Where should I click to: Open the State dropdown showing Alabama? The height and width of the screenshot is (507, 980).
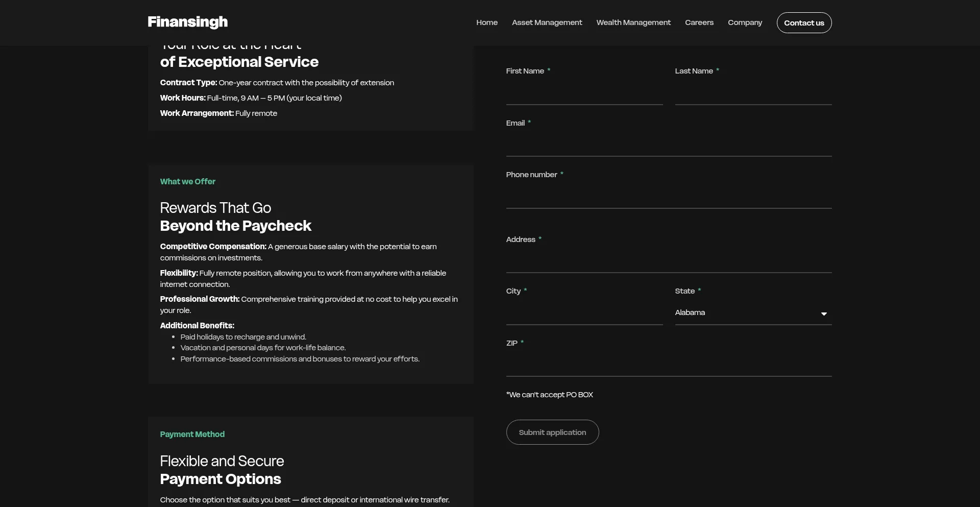pyautogui.click(x=745, y=313)
